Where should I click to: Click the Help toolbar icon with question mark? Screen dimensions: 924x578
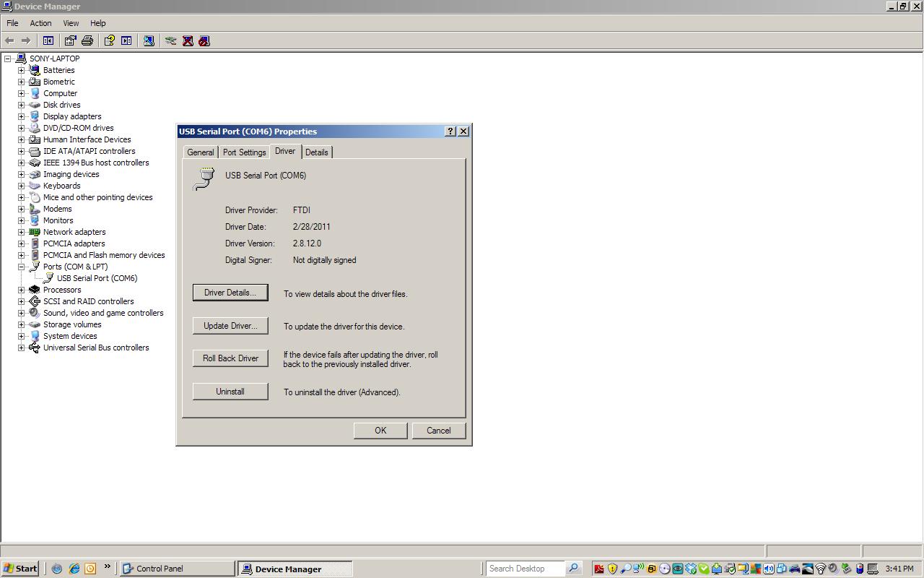tap(109, 41)
